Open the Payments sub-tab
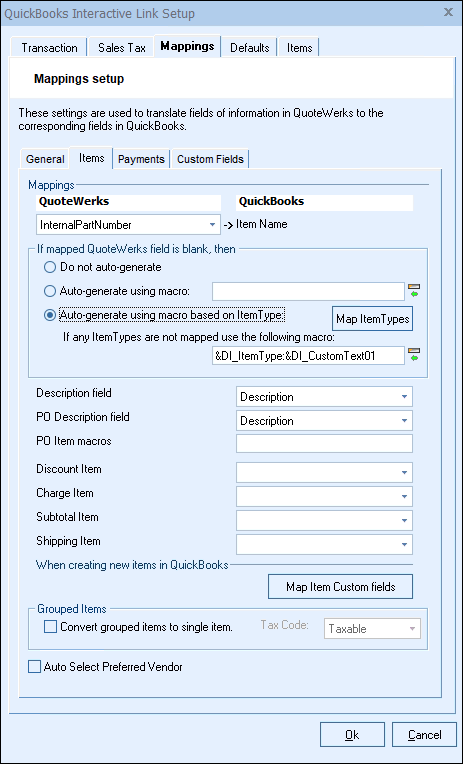This screenshot has height=764, width=463. click(x=141, y=159)
